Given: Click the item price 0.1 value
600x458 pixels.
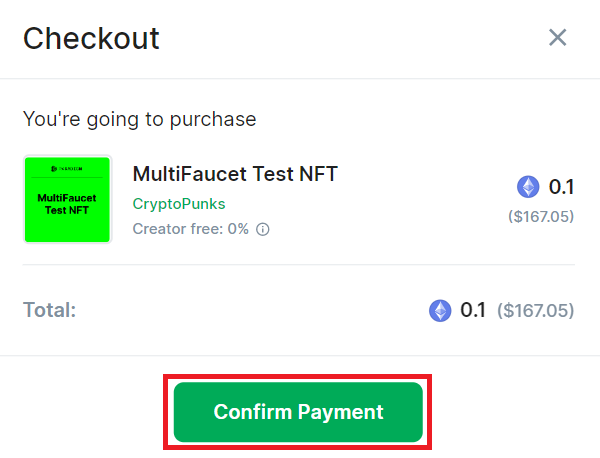Looking at the screenshot, I should point(561,187).
